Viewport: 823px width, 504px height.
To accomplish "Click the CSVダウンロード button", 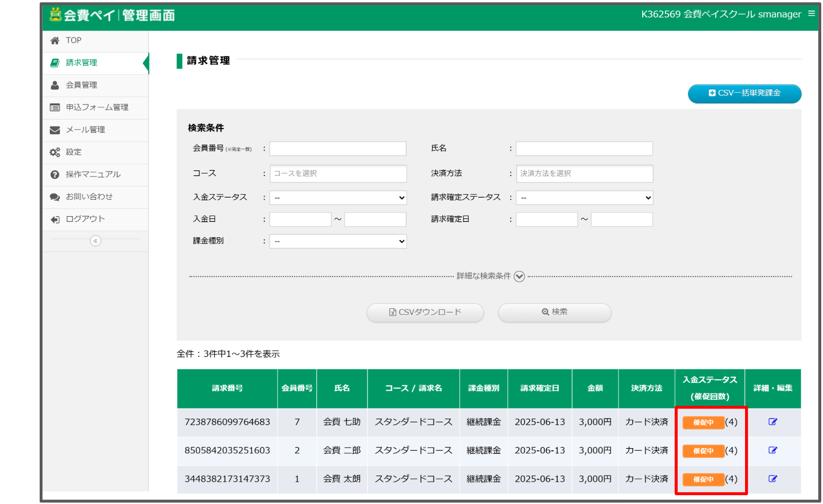I will coord(425,312).
